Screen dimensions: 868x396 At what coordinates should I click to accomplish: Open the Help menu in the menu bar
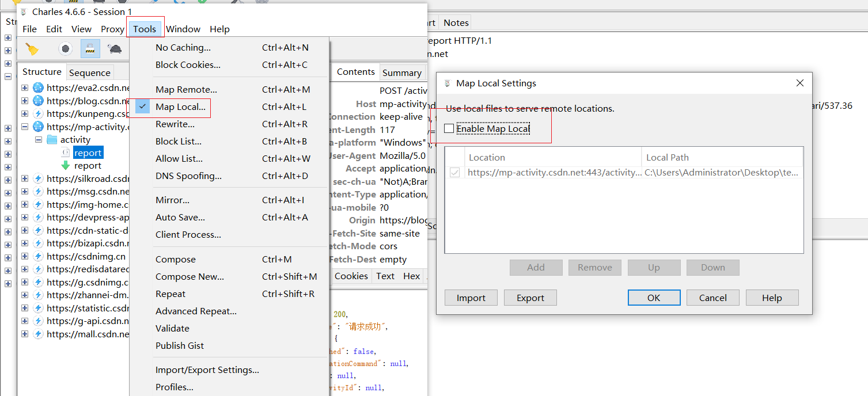[x=219, y=29]
